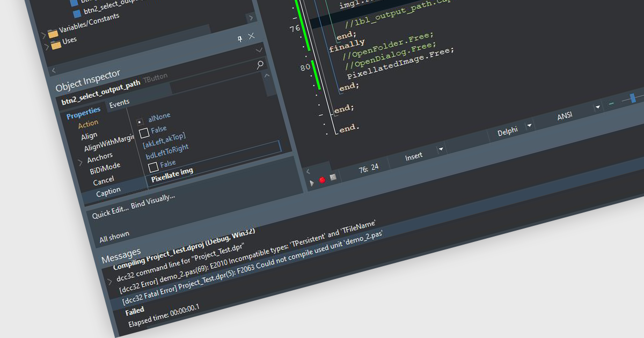644x338 pixels.
Task: Click the finally keyword in code
Action: point(347,46)
